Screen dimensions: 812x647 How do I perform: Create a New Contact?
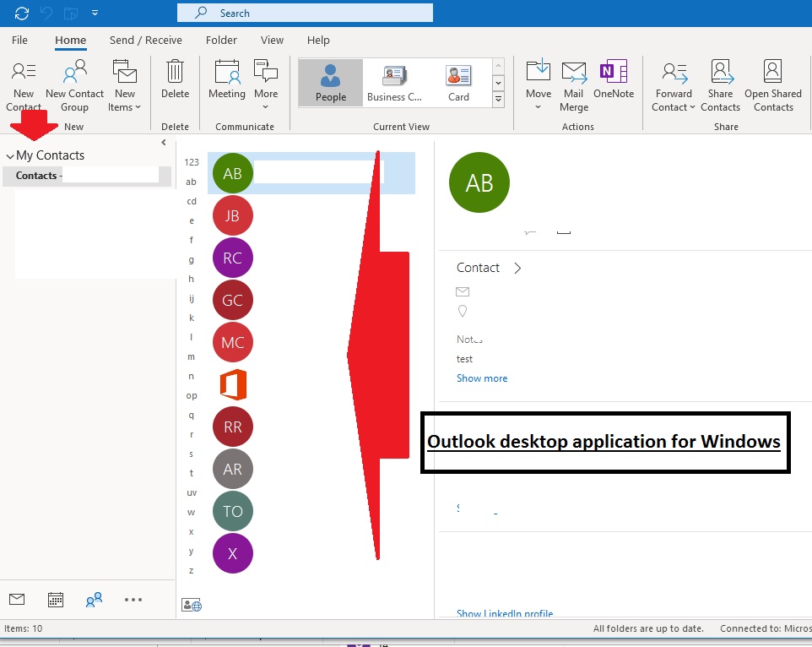pos(24,86)
